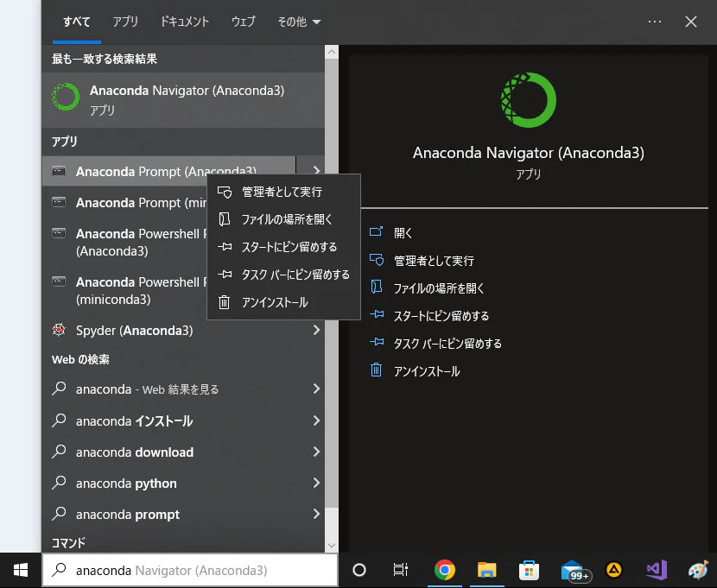717x588 pixels.
Task: Click the large Anaconda logo in preview pane
Action: pos(528,100)
